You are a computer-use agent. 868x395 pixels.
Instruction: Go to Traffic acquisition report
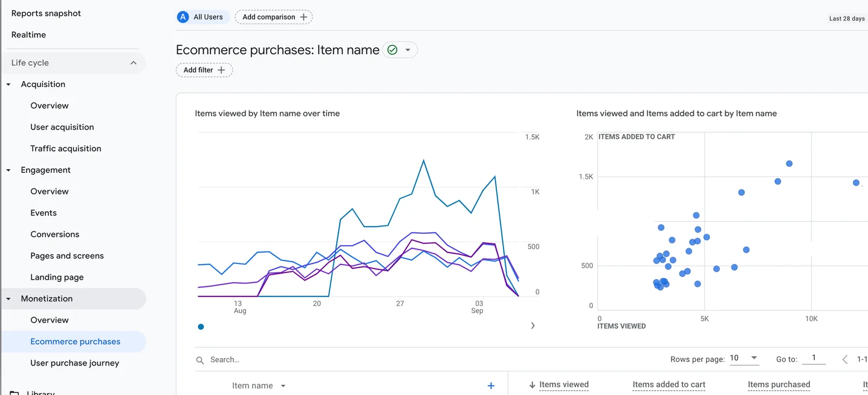pyautogui.click(x=66, y=149)
